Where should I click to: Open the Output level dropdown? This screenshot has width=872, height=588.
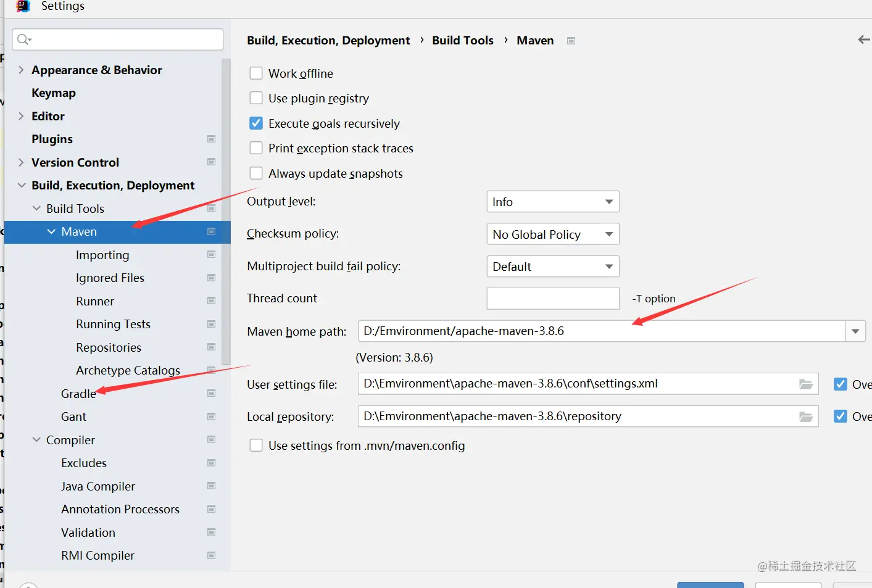click(553, 202)
